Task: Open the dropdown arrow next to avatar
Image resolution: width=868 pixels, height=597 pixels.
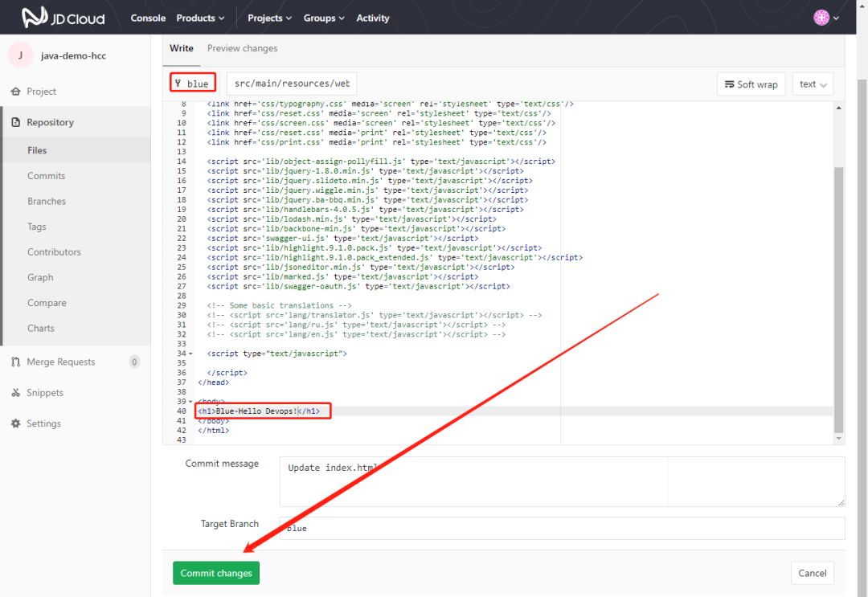Action: point(836,18)
